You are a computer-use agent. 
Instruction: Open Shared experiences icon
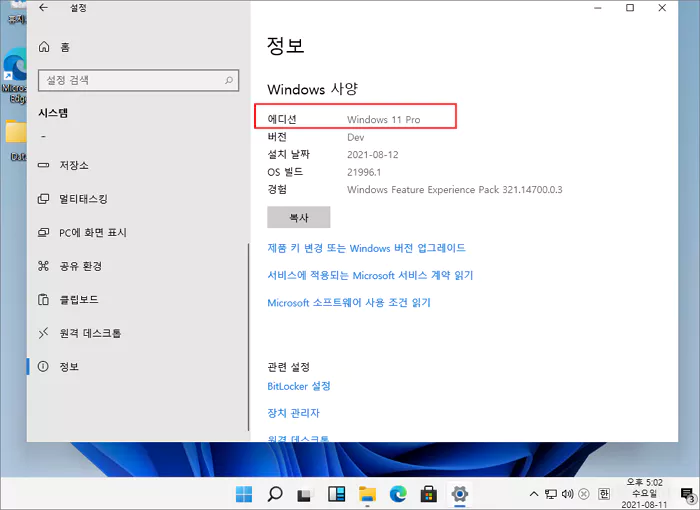pyautogui.click(x=43, y=266)
